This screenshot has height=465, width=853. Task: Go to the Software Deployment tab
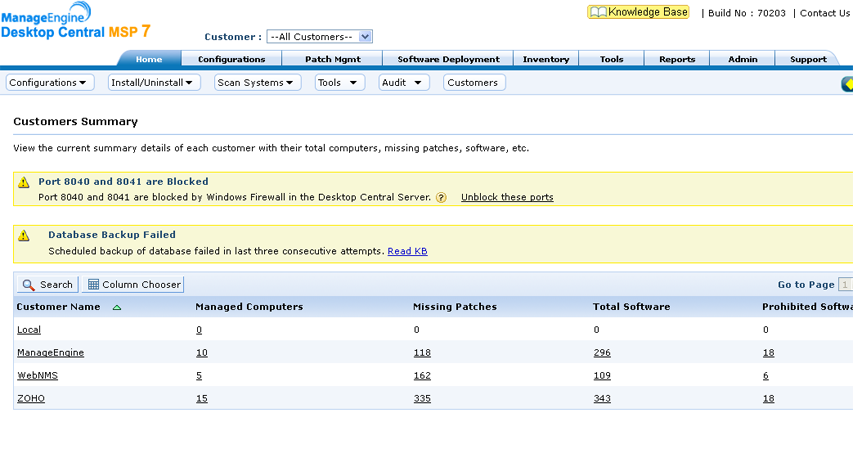click(x=447, y=59)
